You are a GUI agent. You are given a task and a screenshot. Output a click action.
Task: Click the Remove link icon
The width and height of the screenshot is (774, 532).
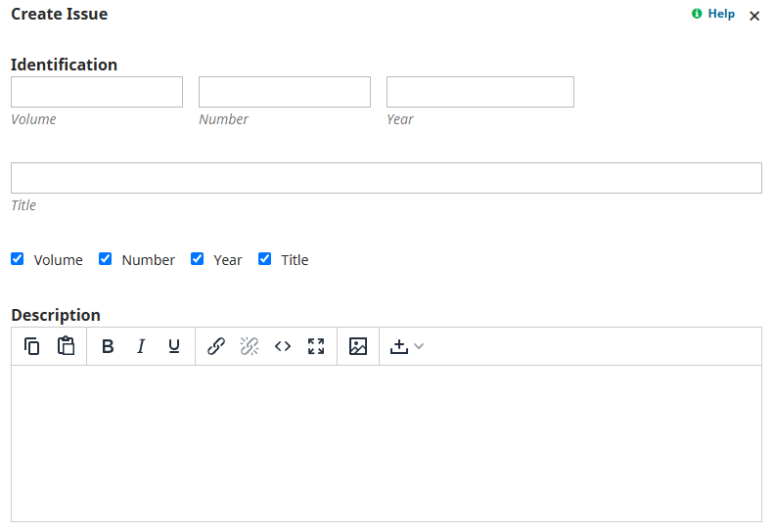click(250, 346)
